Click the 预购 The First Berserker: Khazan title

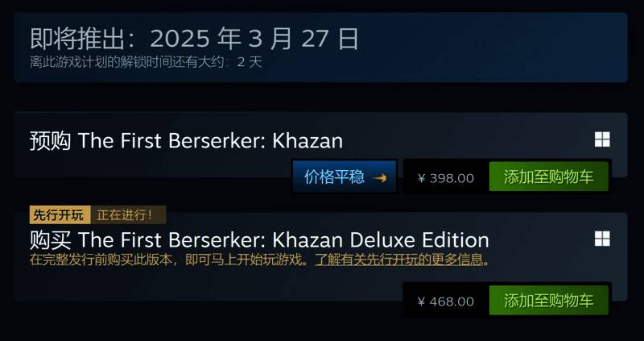coord(186,141)
